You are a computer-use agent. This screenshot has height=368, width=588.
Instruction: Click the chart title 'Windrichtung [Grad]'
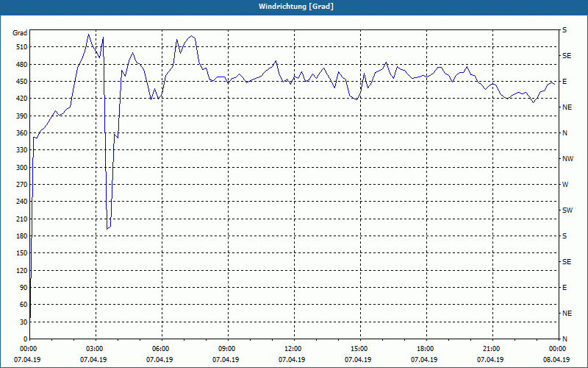coord(296,7)
